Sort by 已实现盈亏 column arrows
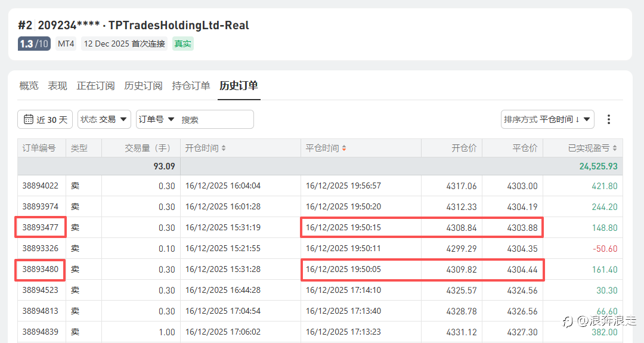The width and height of the screenshot is (644, 343). [615, 148]
